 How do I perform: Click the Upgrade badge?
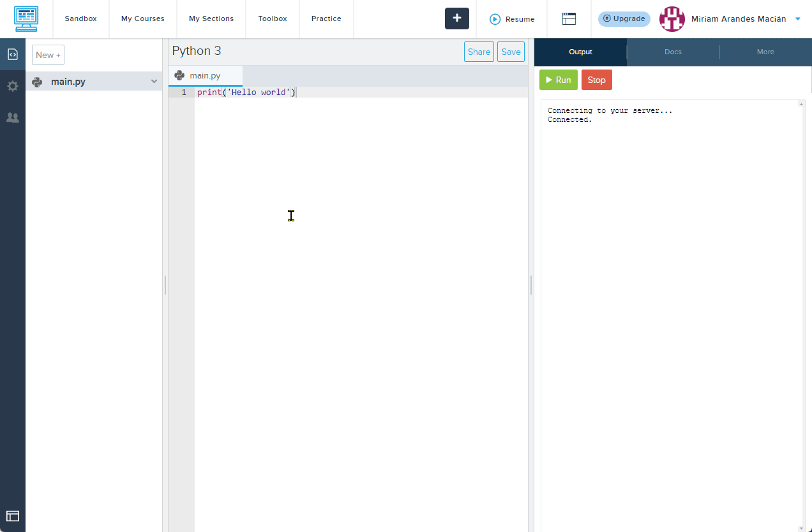[624, 19]
